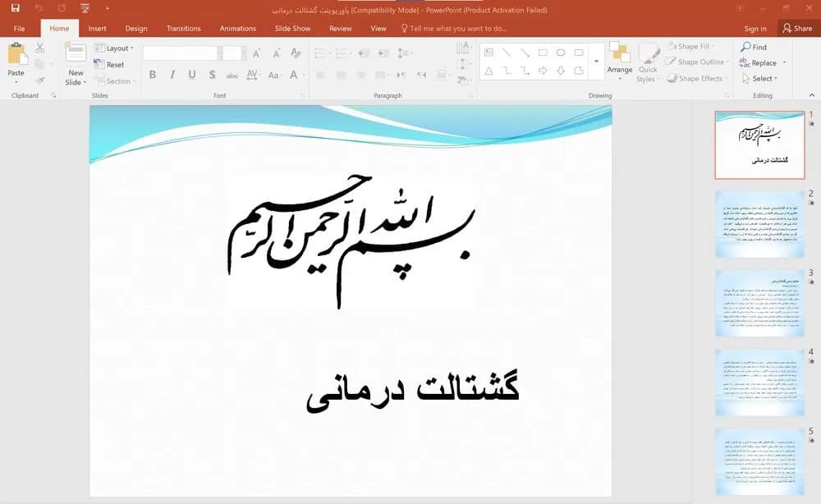Click the Tell me search field

point(453,28)
